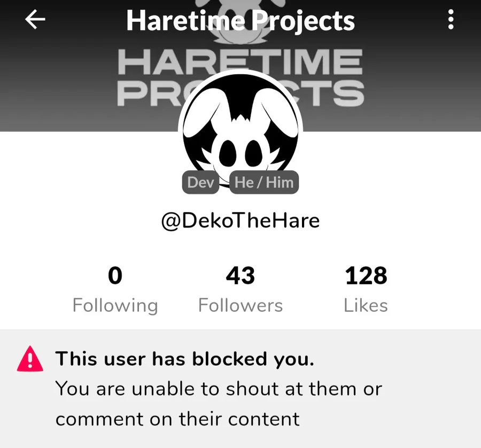Tap the number 43 above Followers
The height and width of the screenshot is (448, 481).
(x=241, y=276)
